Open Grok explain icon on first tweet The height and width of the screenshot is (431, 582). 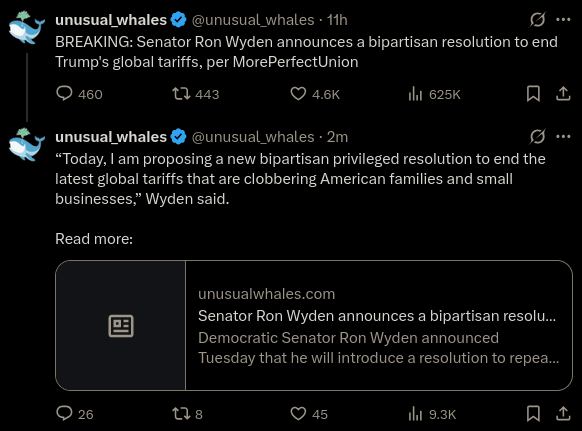click(537, 20)
